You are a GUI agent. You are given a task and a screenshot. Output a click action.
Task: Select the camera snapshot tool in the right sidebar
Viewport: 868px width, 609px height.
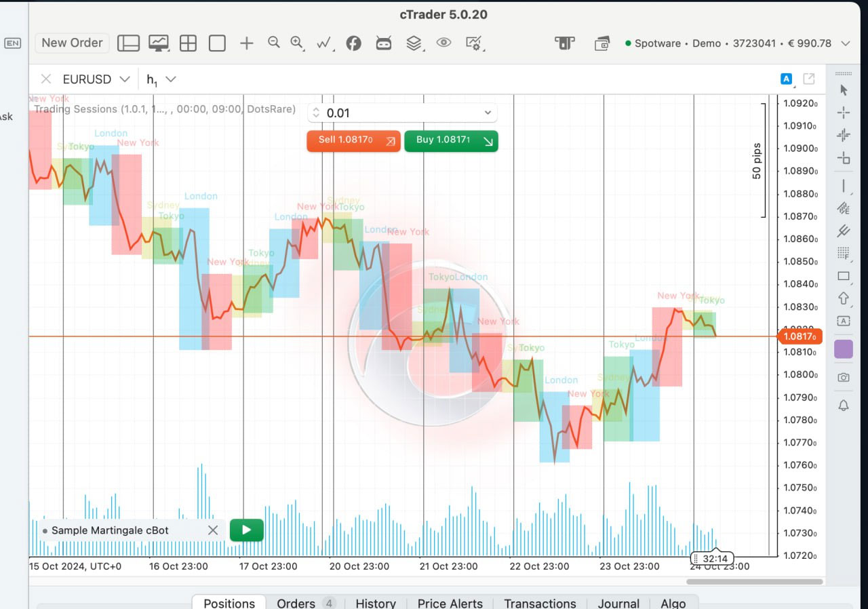click(x=843, y=377)
